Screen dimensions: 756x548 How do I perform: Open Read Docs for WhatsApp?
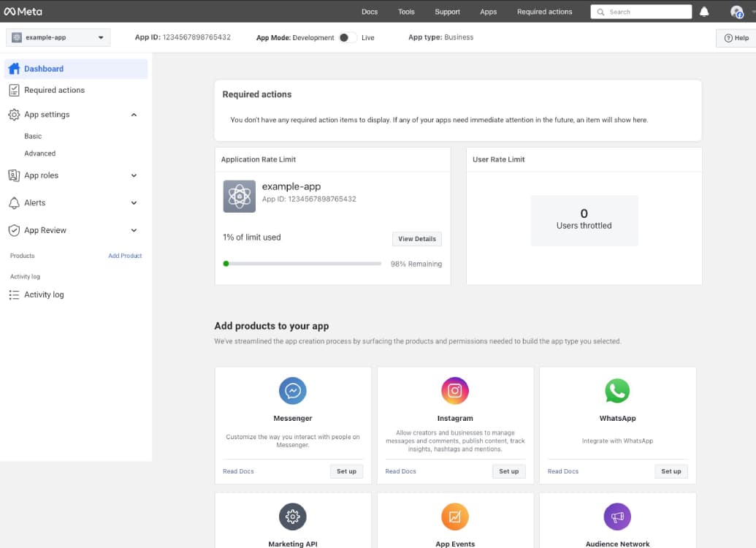coord(562,471)
